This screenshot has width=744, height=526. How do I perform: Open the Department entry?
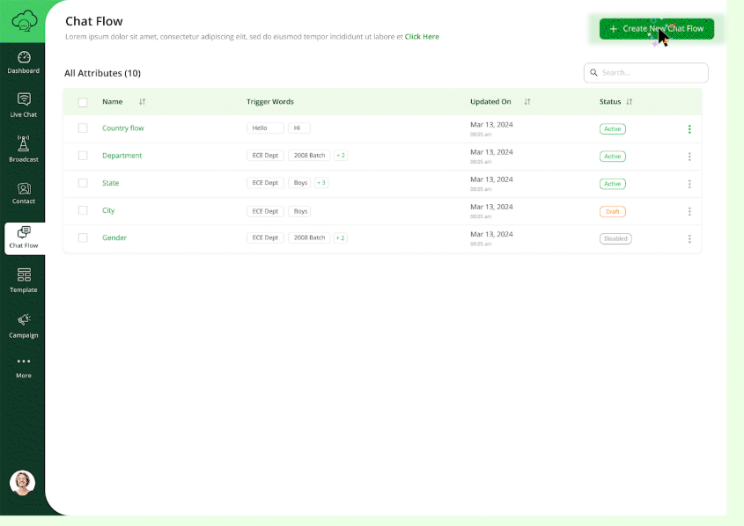pos(122,156)
